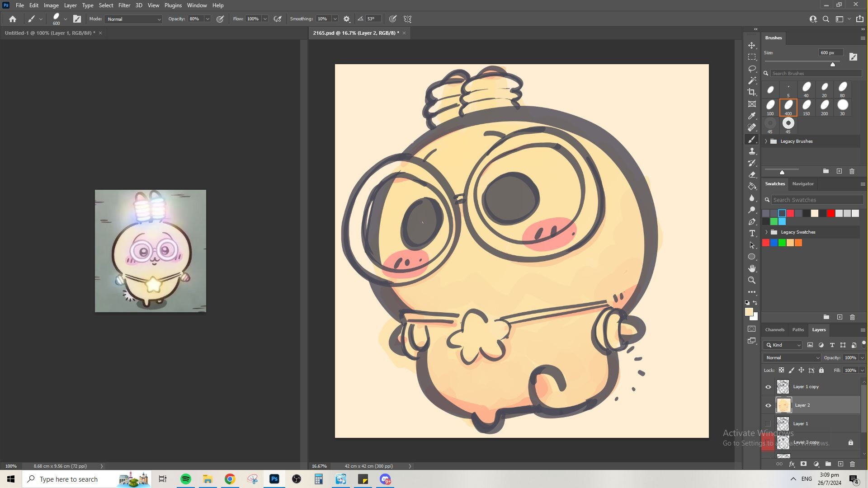Delete the selected layer
This screenshot has height=488, width=868.
852,464
